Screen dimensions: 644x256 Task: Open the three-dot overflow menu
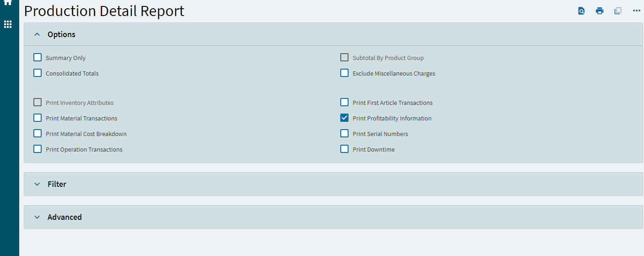click(637, 11)
